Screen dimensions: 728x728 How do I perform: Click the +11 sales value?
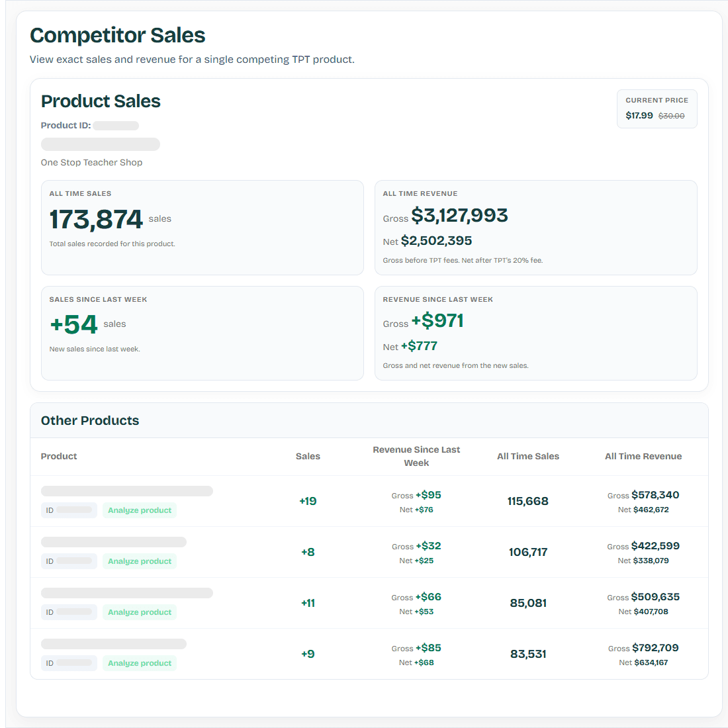308,603
